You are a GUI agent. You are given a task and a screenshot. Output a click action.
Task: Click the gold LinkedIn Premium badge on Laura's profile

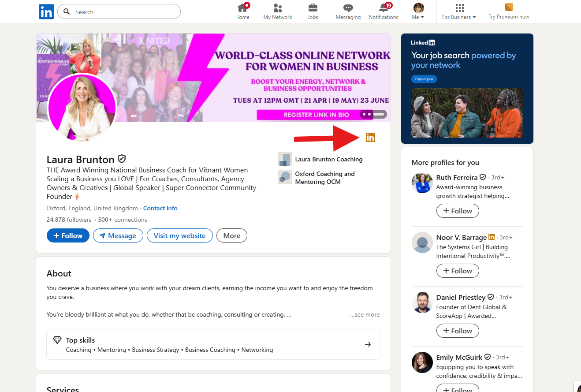click(370, 138)
